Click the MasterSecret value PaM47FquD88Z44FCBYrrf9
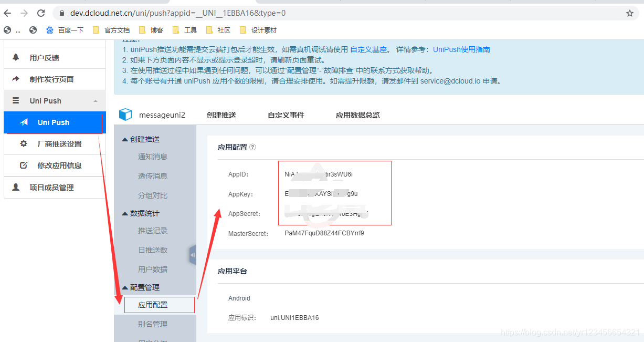This screenshot has height=342, width=644. click(324, 233)
